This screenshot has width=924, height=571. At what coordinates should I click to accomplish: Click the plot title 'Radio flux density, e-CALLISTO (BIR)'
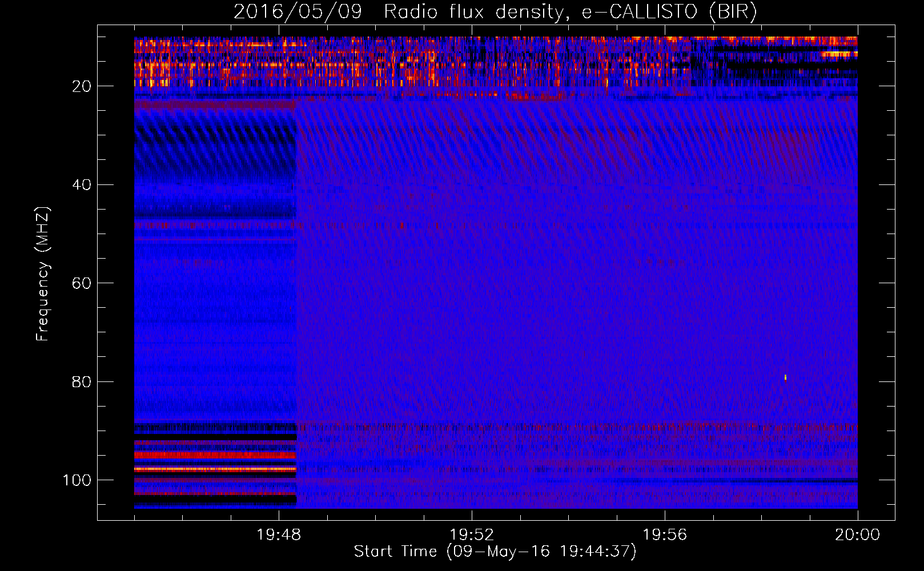[x=570, y=11]
